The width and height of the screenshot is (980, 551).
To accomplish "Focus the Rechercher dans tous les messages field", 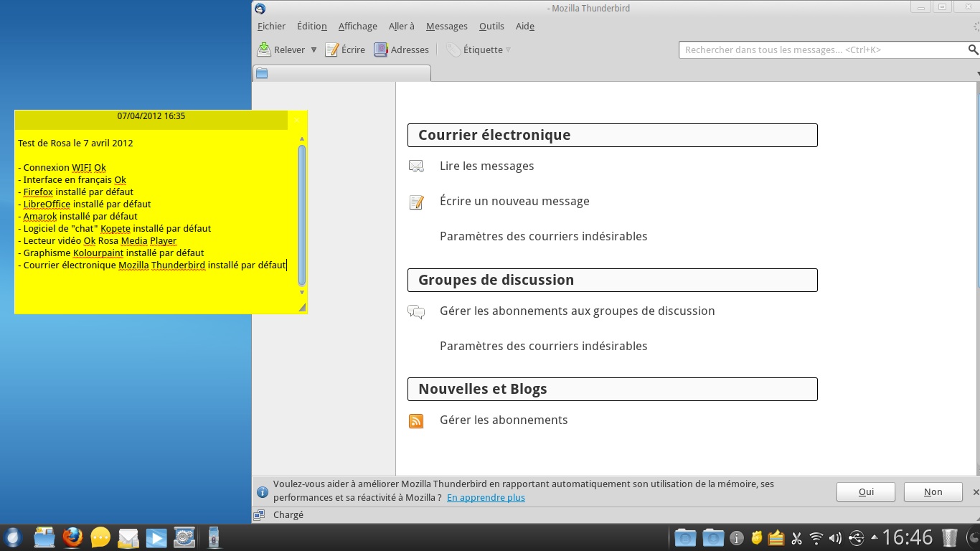I will (x=822, y=50).
